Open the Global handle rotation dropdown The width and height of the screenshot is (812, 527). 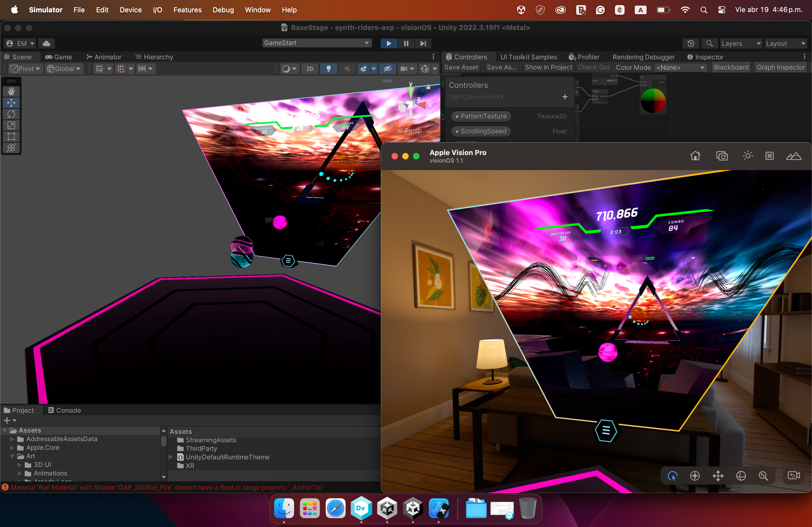click(x=64, y=68)
